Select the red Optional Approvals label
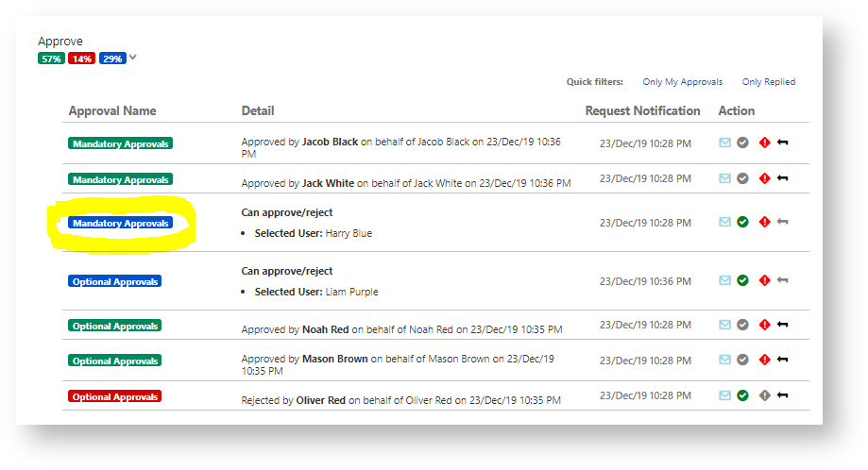This screenshot has width=868, height=470. pos(115,396)
